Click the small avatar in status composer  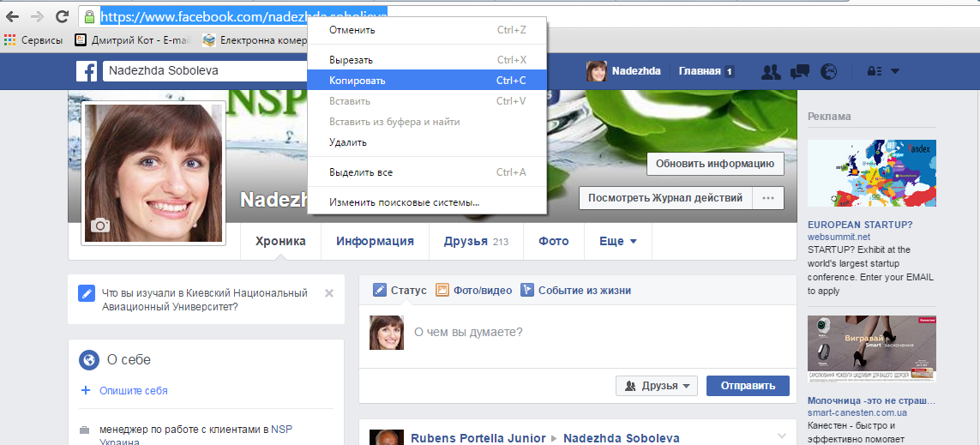(x=387, y=332)
